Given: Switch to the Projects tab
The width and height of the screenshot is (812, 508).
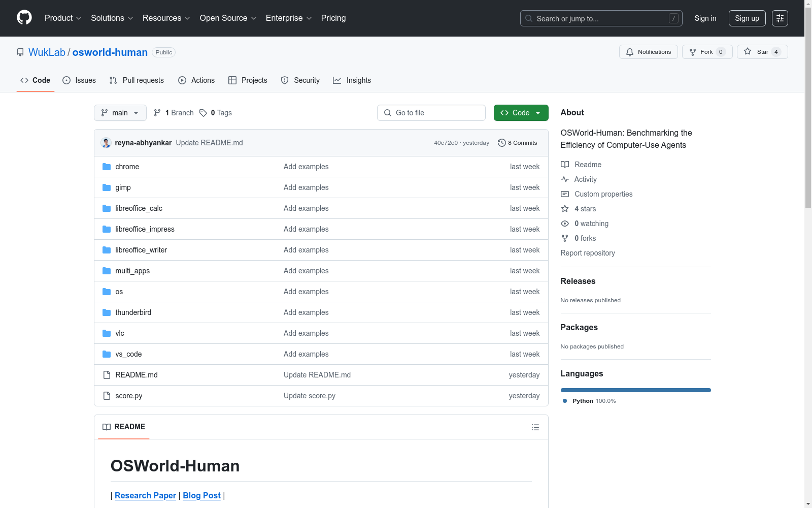Looking at the screenshot, I should [x=248, y=80].
